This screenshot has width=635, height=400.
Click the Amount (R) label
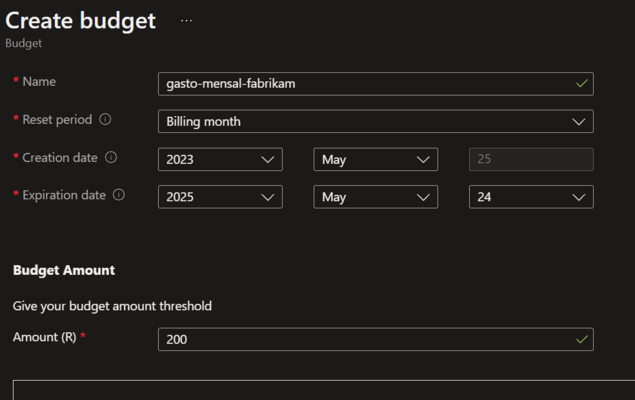click(x=45, y=337)
